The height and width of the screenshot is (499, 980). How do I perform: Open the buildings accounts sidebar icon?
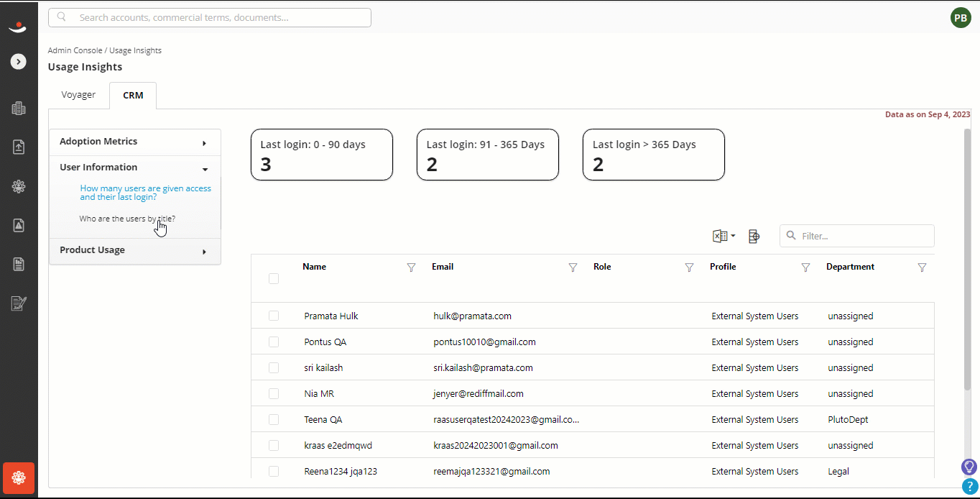(x=19, y=109)
